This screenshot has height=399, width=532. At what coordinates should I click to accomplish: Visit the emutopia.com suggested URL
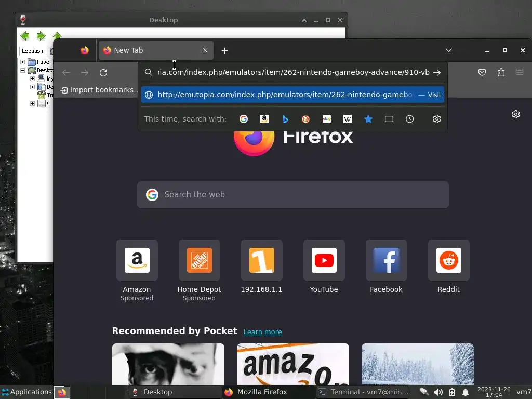coord(293,95)
